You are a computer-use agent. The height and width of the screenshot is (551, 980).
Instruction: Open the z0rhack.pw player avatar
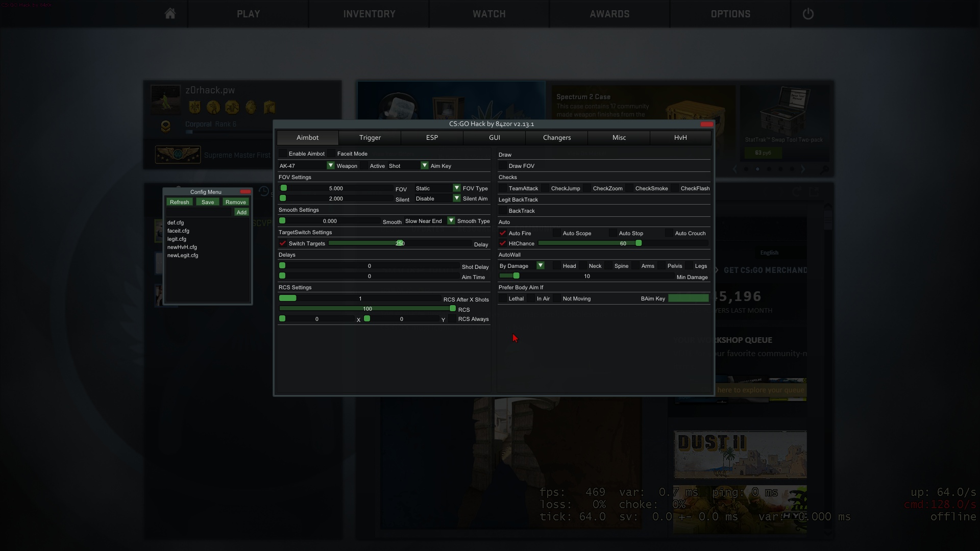coord(165,99)
